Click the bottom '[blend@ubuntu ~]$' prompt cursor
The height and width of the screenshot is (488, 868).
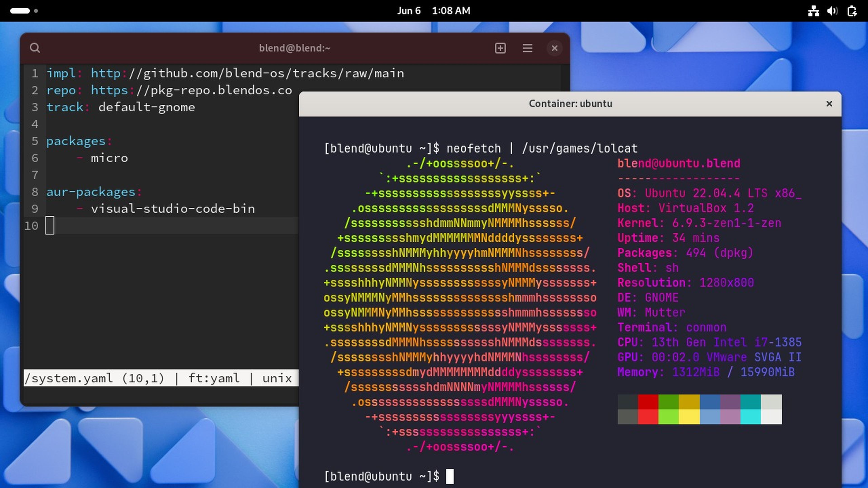click(450, 476)
